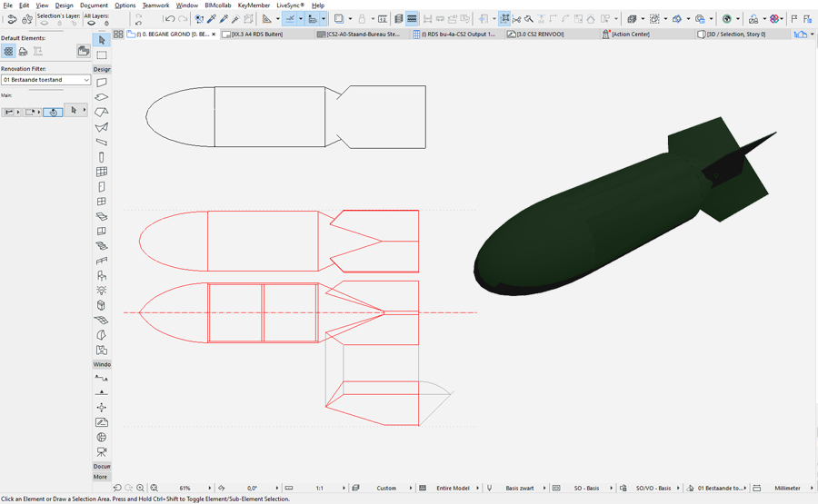Select the Wall tool
Image resolution: width=818 pixels, height=504 pixels.
coord(102,83)
